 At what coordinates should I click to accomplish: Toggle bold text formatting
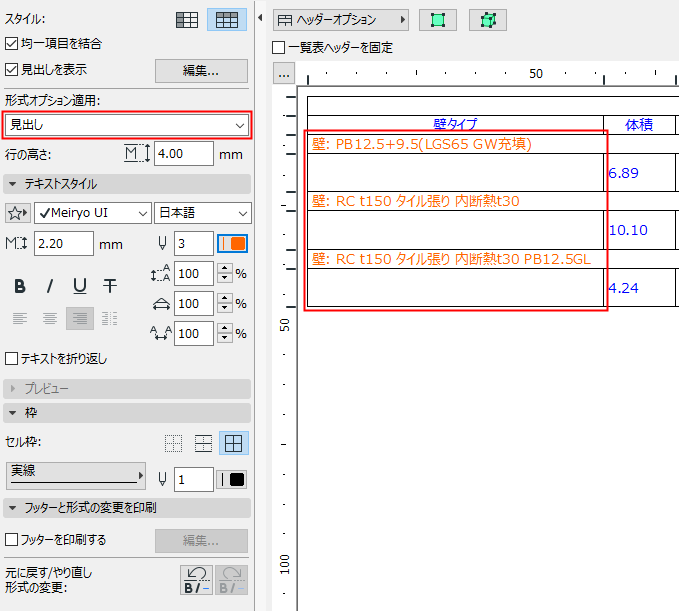(20, 286)
